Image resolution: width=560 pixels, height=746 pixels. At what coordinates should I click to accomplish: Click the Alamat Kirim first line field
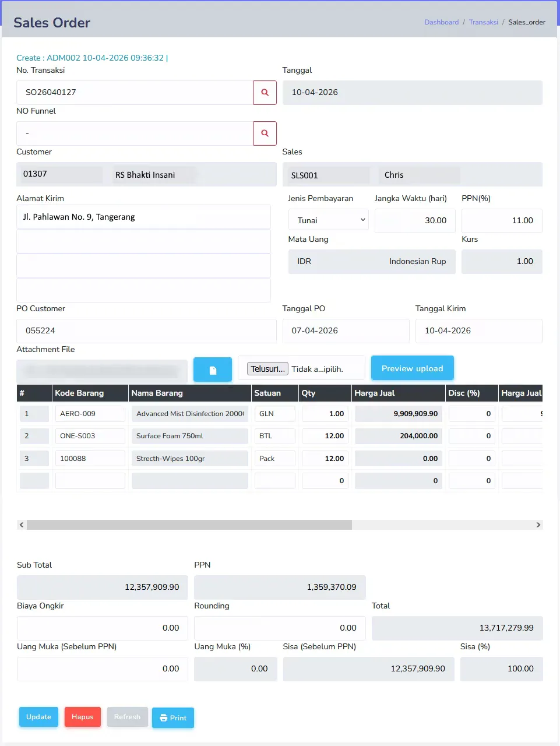[143, 217]
